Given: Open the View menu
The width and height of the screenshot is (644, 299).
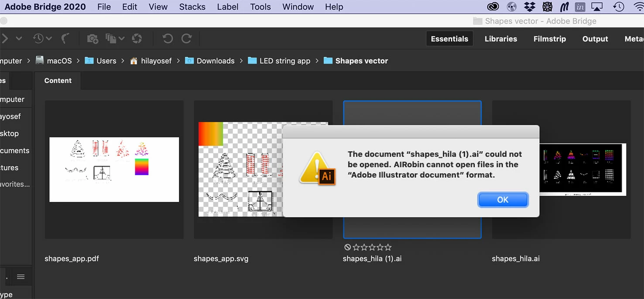Looking at the screenshot, I should [x=158, y=7].
